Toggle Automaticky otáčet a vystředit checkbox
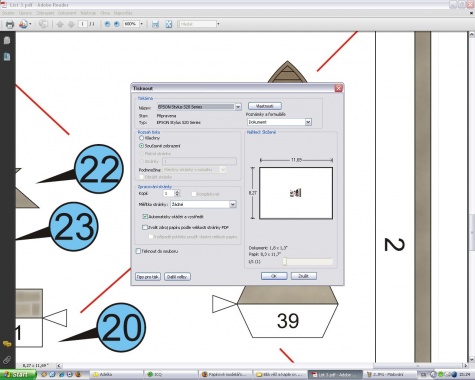 coord(145,216)
